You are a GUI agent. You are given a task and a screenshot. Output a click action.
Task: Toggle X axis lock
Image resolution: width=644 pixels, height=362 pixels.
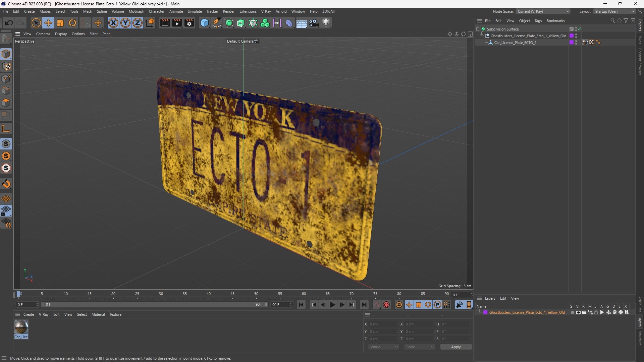coord(113,23)
